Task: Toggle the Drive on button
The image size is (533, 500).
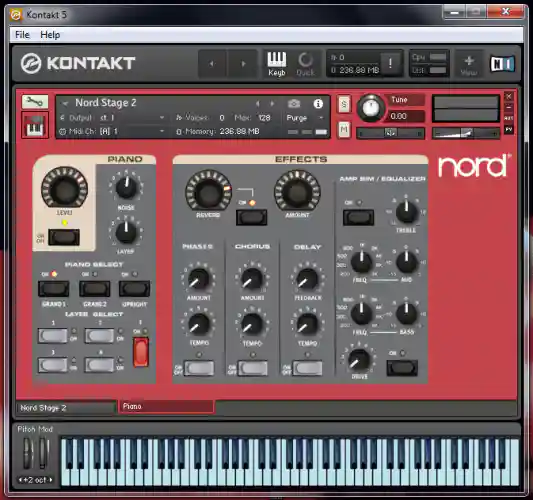Action: coord(402,368)
